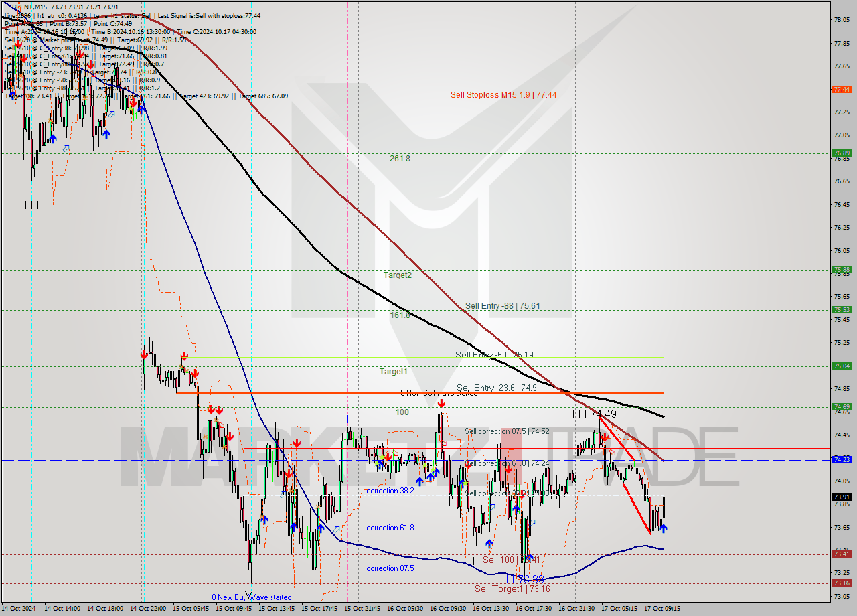Click the 76.05 price axis tick

point(842,250)
